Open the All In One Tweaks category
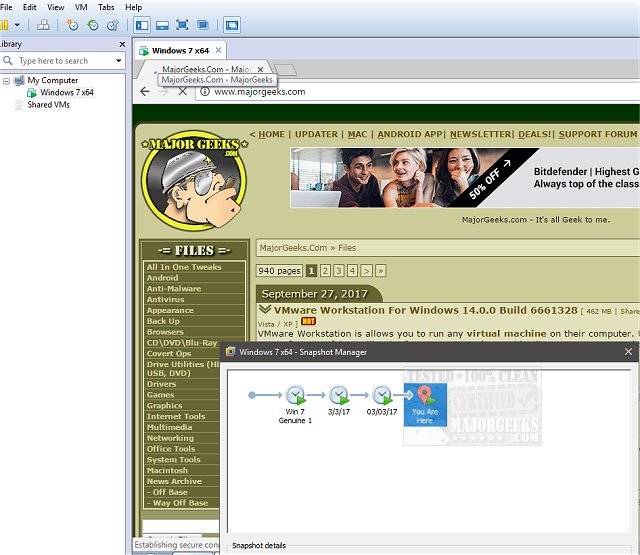 tap(184, 267)
